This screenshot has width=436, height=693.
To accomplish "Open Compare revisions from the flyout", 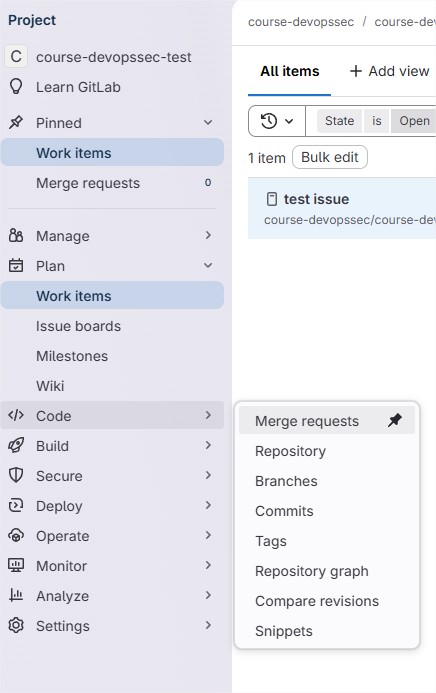I will [x=326, y=601].
